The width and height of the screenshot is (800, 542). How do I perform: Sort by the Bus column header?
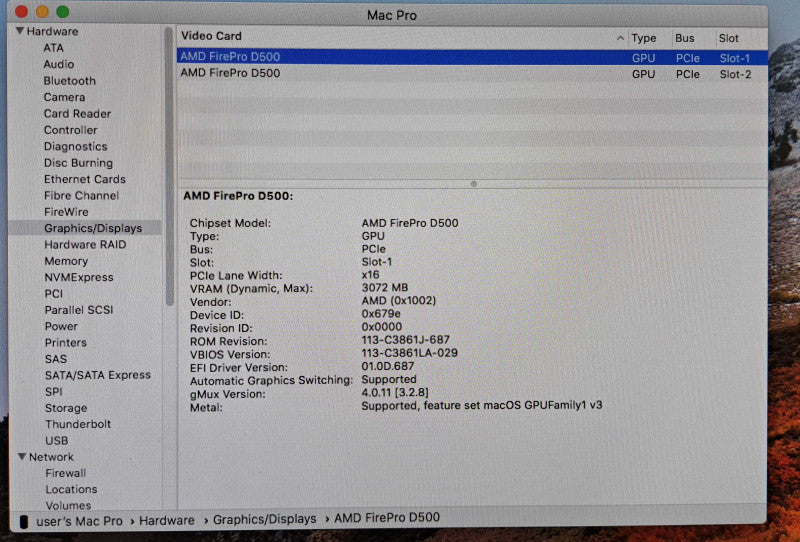point(684,38)
